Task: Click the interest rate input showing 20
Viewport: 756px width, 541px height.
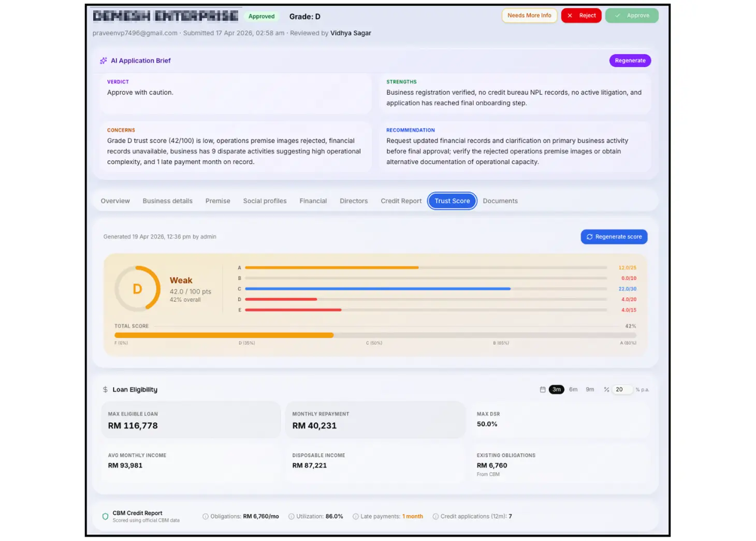Action: click(622, 390)
